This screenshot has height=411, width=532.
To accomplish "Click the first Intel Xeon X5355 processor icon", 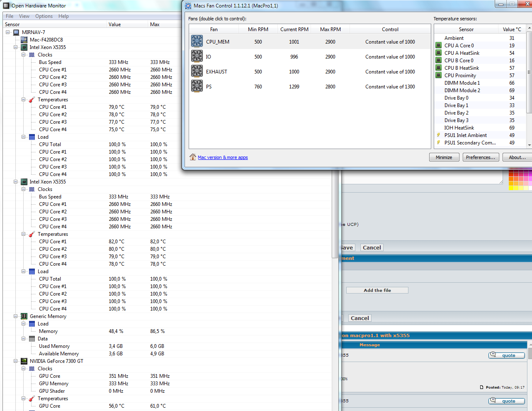I will [24, 47].
